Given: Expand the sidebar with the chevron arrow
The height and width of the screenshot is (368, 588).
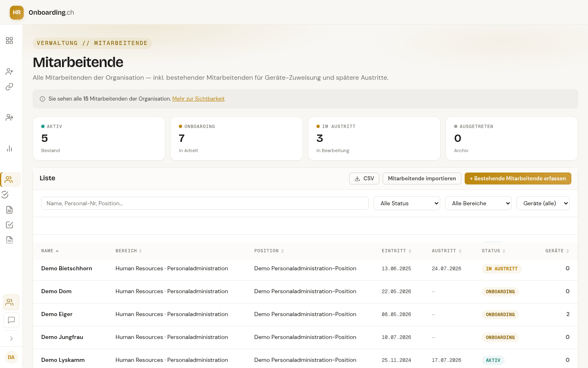Looking at the screenshot, I should 11,339.
